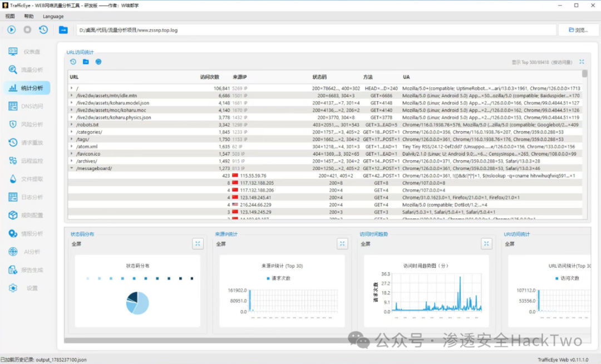Open the 报告生成 sidebar item
The image size is (601, 364).
(x=27, y=270)
